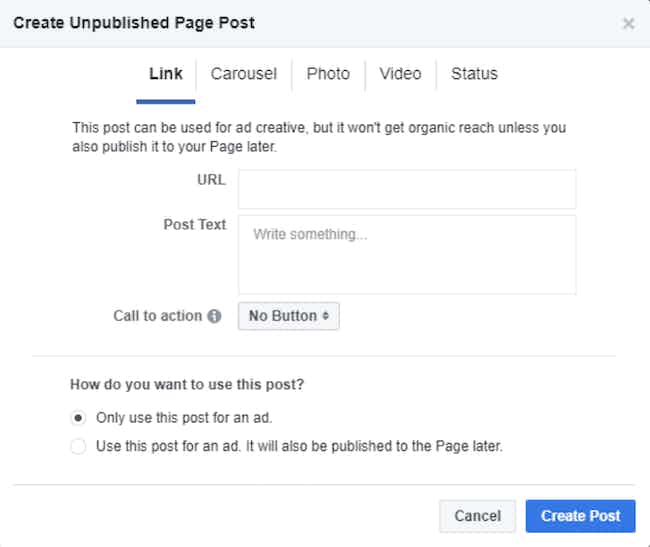Open the Carousel tab
This screenshot has height=547, width=650.
243,74
